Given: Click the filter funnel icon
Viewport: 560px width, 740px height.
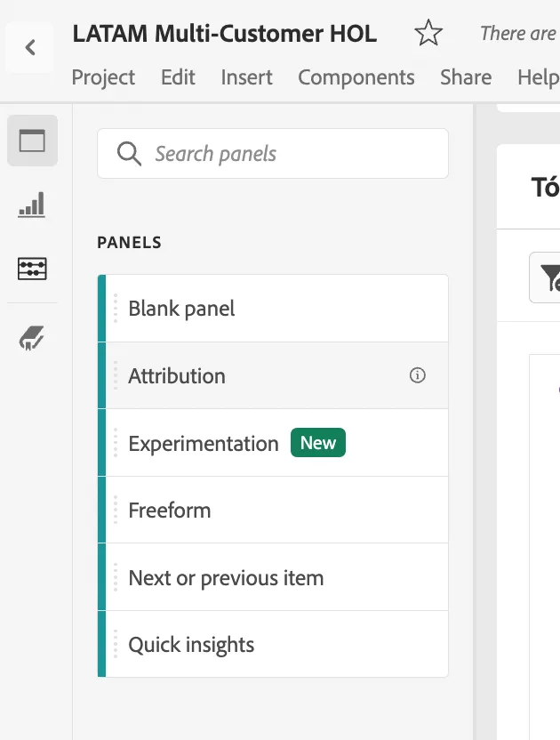Looking at the screenshot, I should point(549,277).
